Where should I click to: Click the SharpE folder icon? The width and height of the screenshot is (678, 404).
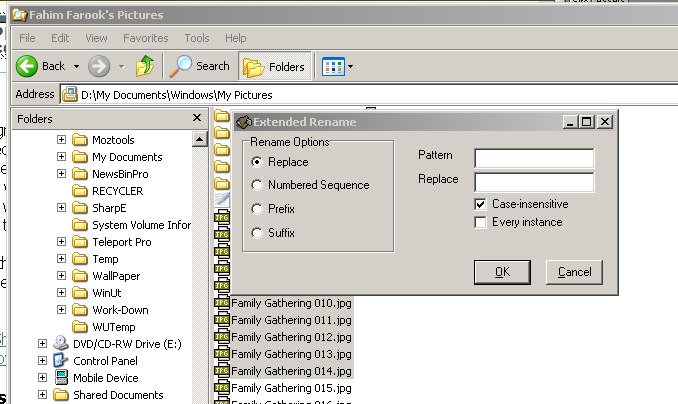(80, 208)
